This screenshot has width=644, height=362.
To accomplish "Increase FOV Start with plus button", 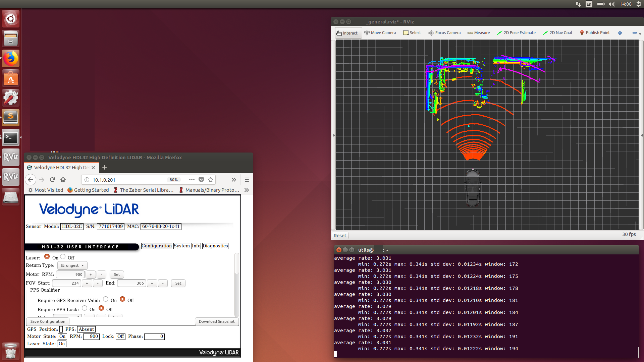I will [87, 283].
